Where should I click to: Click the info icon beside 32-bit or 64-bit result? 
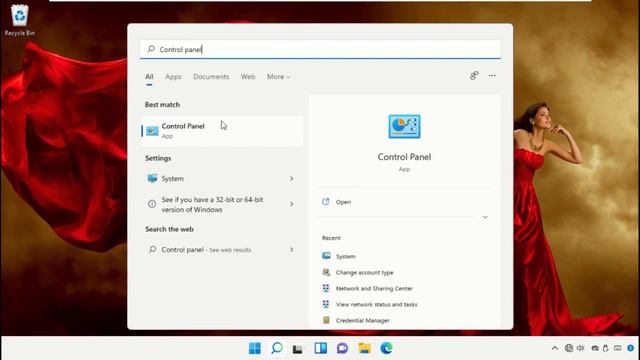point(152,204)
